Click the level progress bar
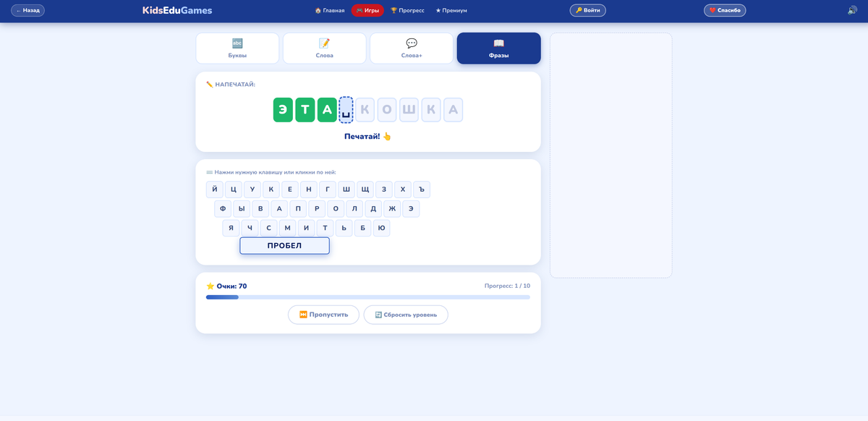Viewport: 868px width, 421px height. 368,297
